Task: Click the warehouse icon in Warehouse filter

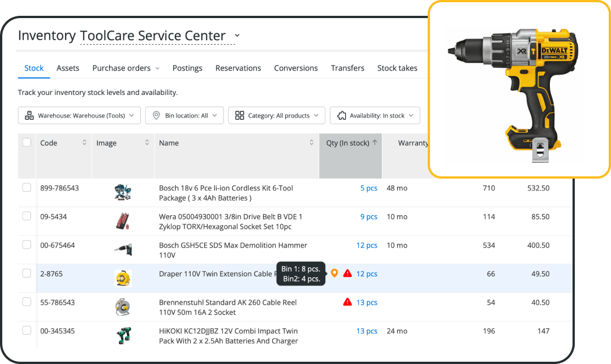Action: 29,115
